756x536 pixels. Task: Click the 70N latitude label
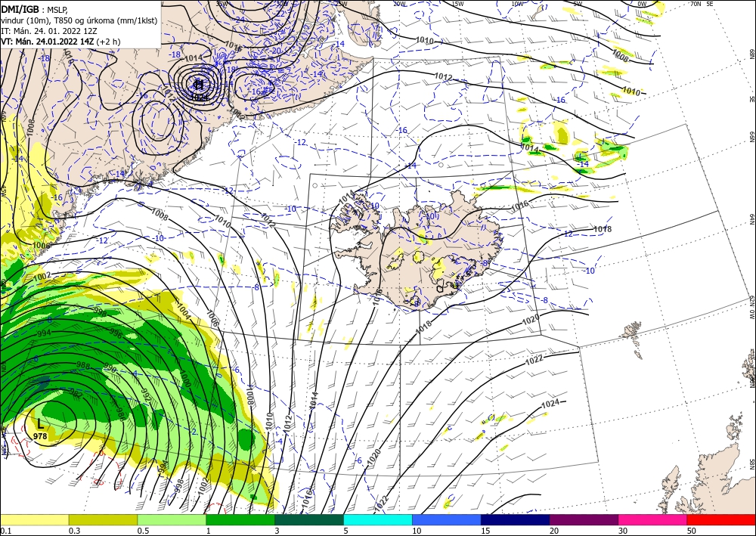696,4
